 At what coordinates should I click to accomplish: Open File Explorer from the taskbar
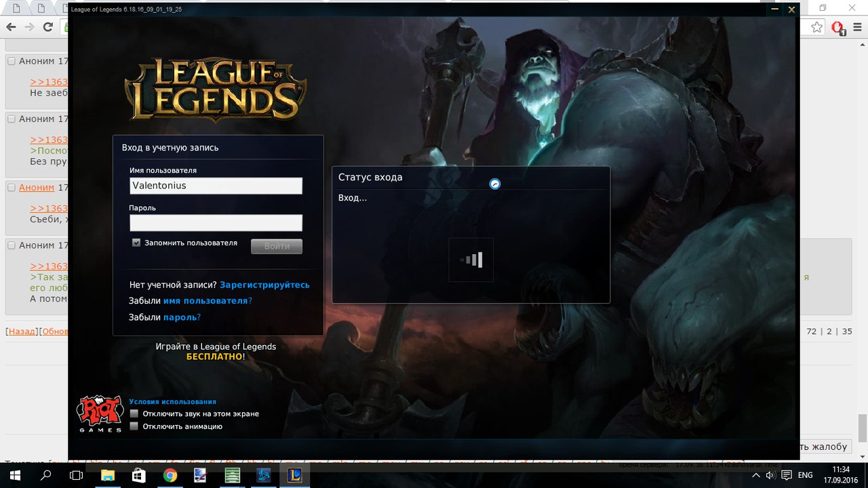tap(108, 475)
